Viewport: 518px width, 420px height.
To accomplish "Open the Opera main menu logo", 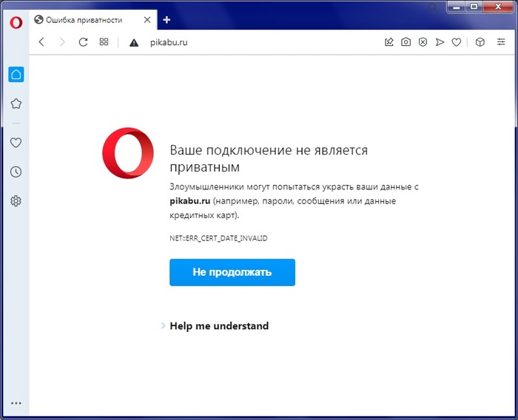I will click(x=16, y=22).
